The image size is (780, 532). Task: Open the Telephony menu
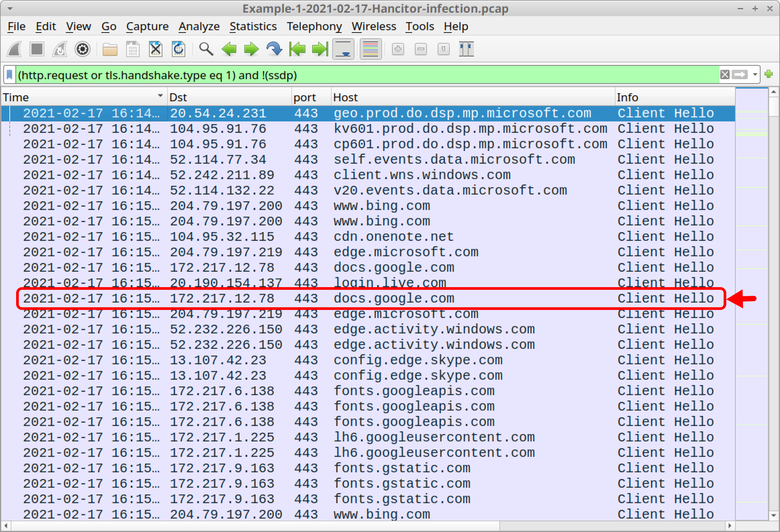pos(314,26)
